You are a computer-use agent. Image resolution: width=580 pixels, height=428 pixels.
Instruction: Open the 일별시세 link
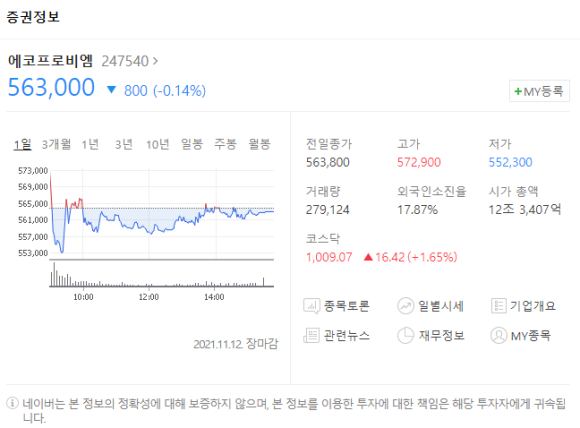click(x=441, y=306)
